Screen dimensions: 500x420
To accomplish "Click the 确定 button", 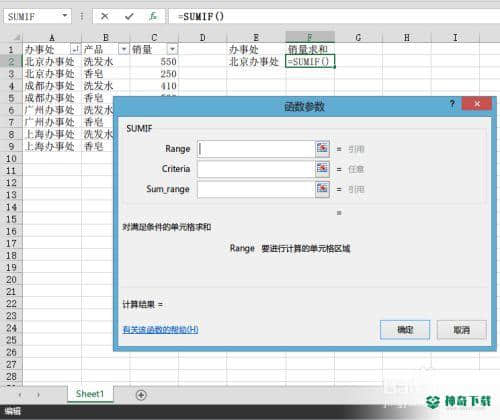I will [x=405, y=330].
